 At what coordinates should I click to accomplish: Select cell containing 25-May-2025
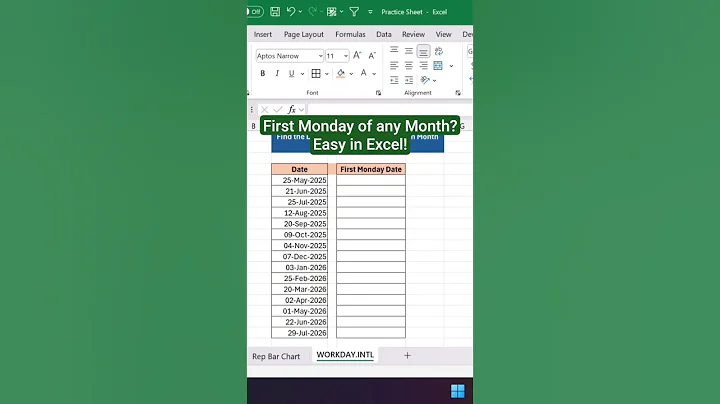(x=299, y=180)
